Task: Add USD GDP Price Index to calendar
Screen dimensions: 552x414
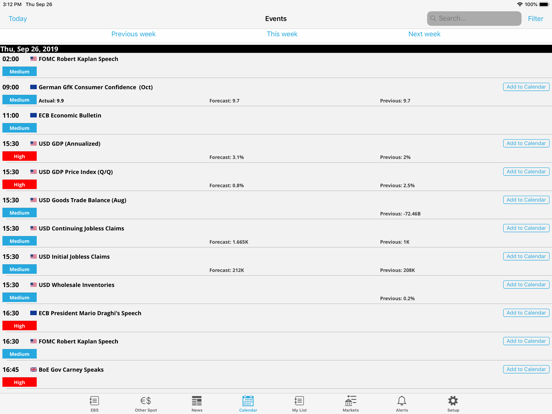Action: [526, 172]
